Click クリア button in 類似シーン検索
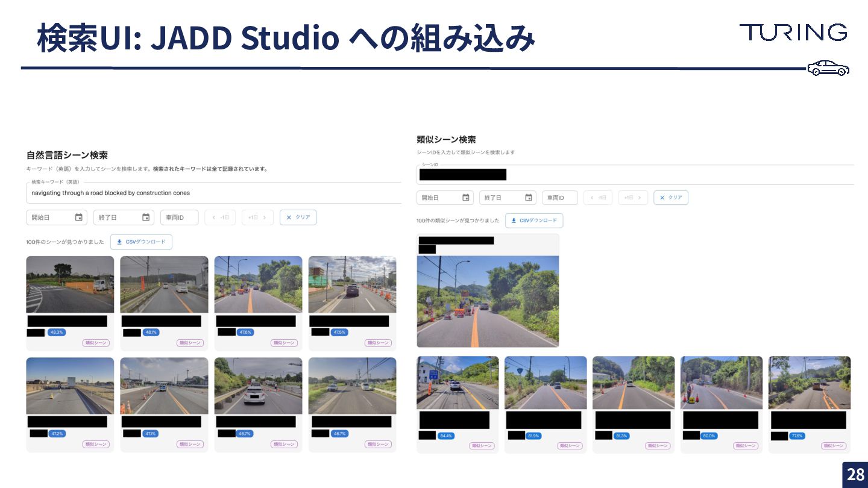 671,198
